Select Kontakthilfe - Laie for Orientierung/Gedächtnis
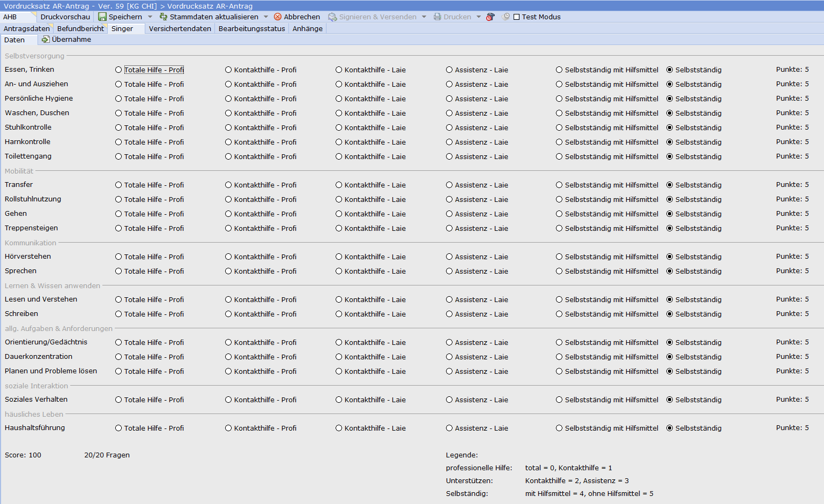The height and width of the screenshot is (504, 824). click(339, 343)
